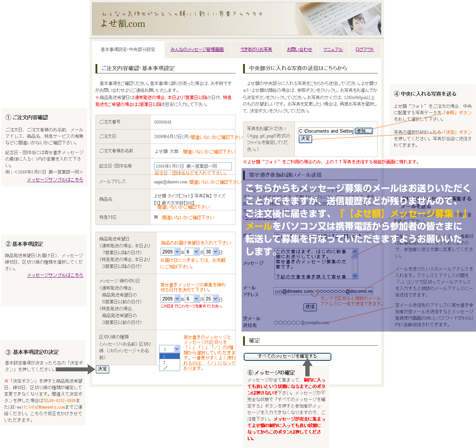Open the delivery date month dropdown
476x448 pixels.
pos(192,252)
